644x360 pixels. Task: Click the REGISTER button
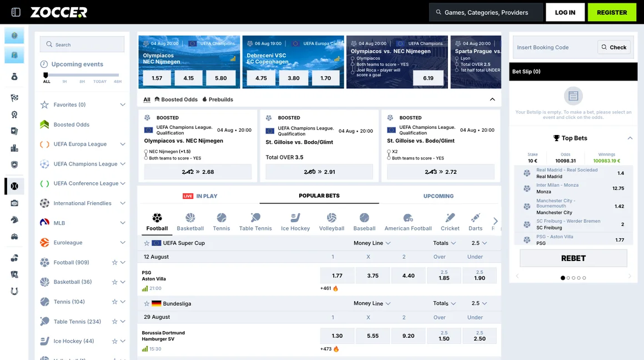[612, 12]
